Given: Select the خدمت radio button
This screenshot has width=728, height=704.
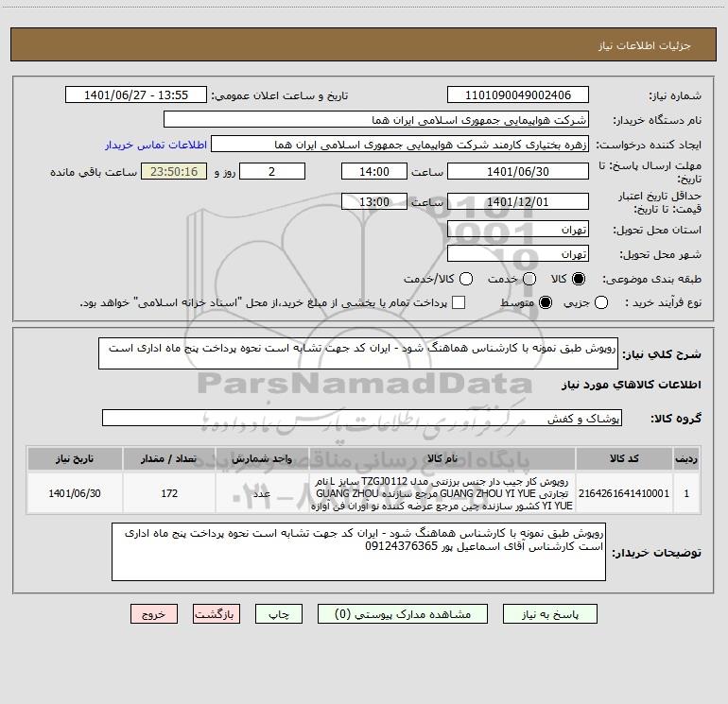Looking at the screenshot, I should click(529, 279).
